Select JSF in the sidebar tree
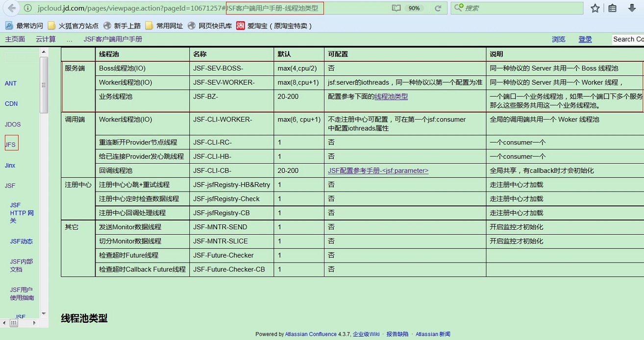The width and height of the screenshot is (644, 340). tap(10, 186)
